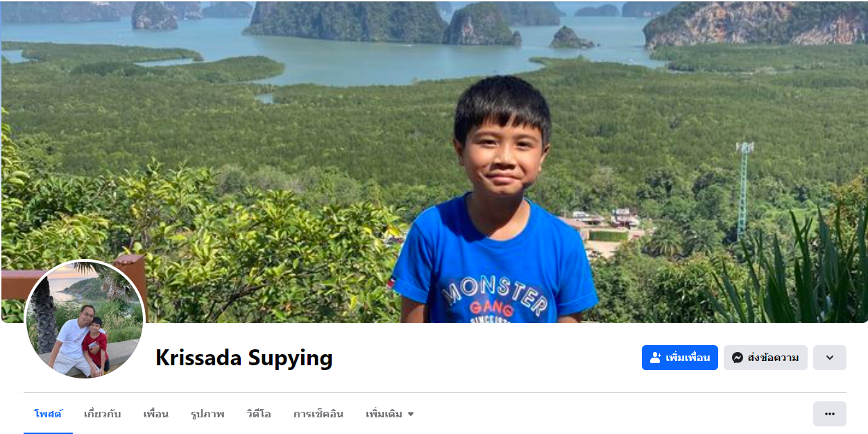Open the เพื่อน tab
Viewport: 868px width, 434px height.
tap(156, 414)
